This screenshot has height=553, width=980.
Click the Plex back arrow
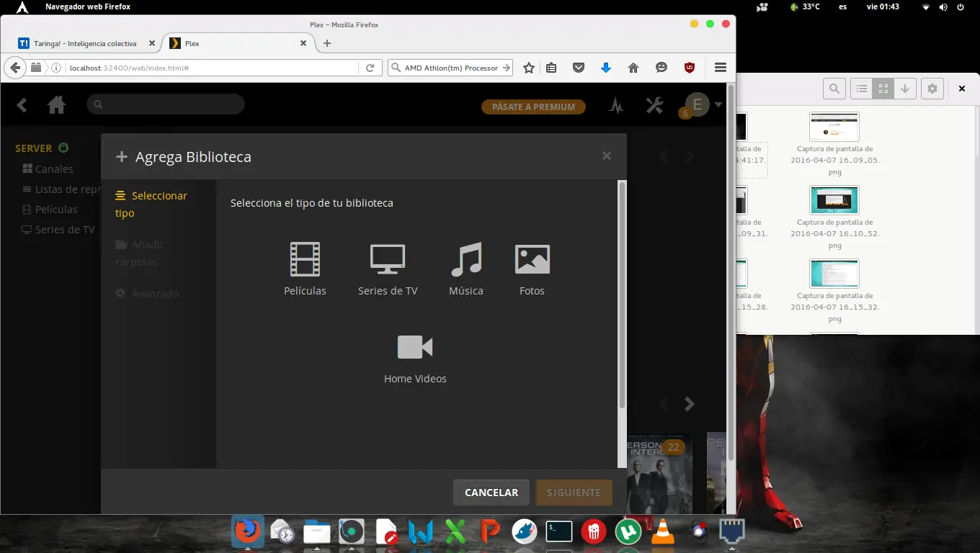[22, 105]
